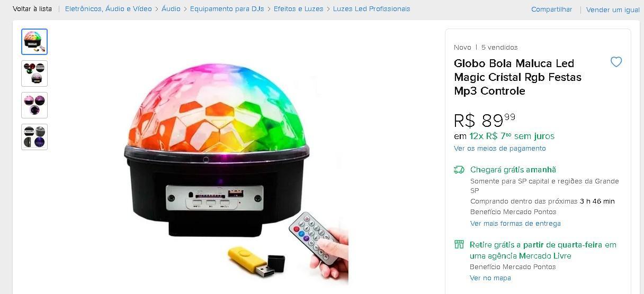The height and width of the screenshot is (294, 644).
Task: Click the free delivery truck icon
Action: pyautogui.click(x=459, y=170)
